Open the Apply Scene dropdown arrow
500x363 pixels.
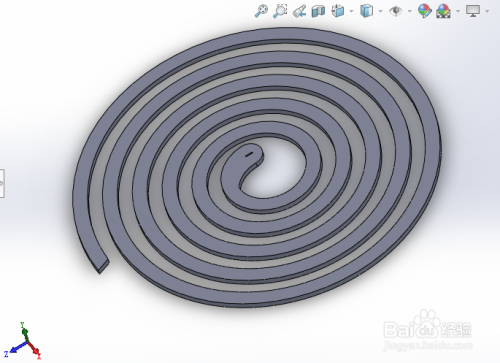coord(458,11)
